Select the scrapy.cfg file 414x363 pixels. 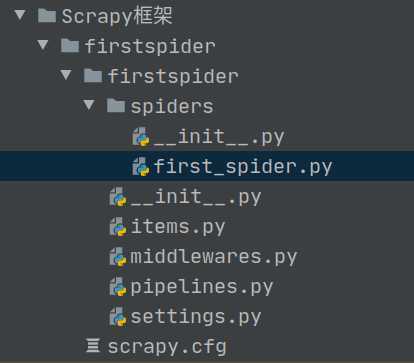click(x=167, y=347)
